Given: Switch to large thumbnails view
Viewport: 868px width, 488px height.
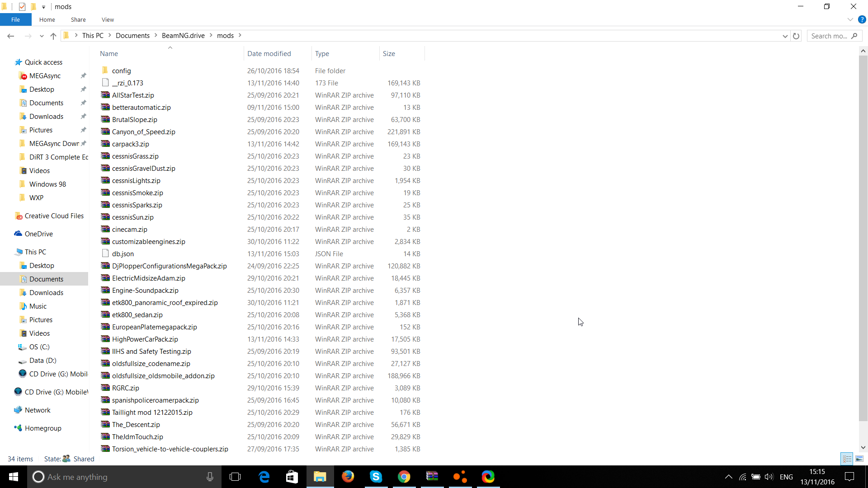Looking at the screenshot, I should (x=859, y=459).
